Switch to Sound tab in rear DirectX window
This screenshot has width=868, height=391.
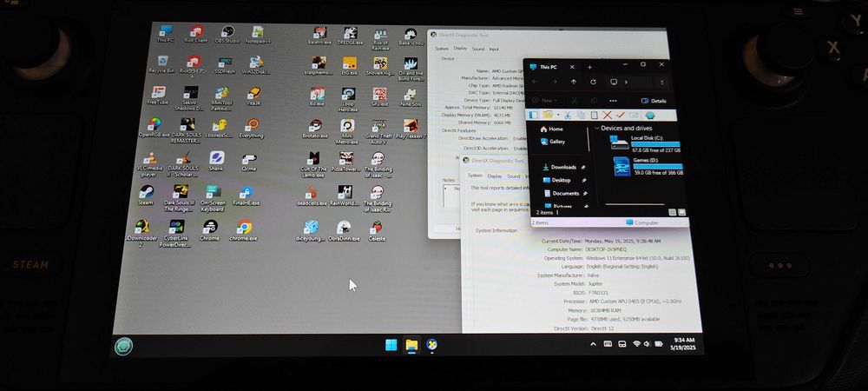pos(478,49)
